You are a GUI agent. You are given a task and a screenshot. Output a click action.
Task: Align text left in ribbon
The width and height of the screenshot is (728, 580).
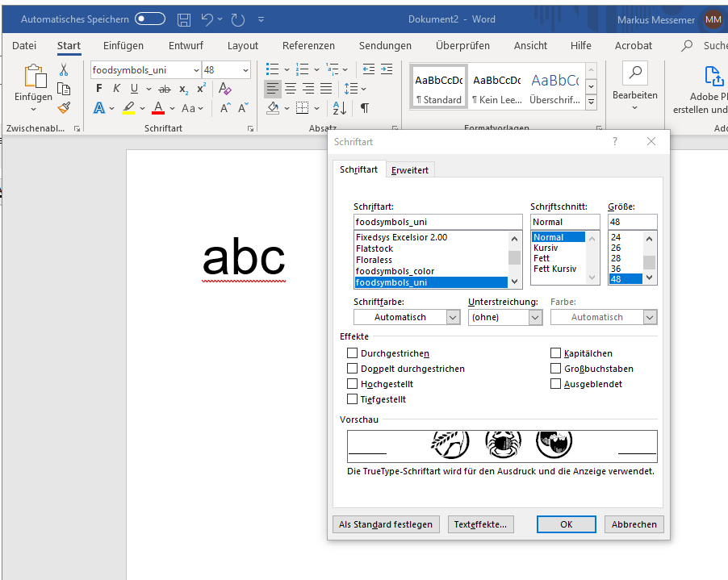pos(273,88)
